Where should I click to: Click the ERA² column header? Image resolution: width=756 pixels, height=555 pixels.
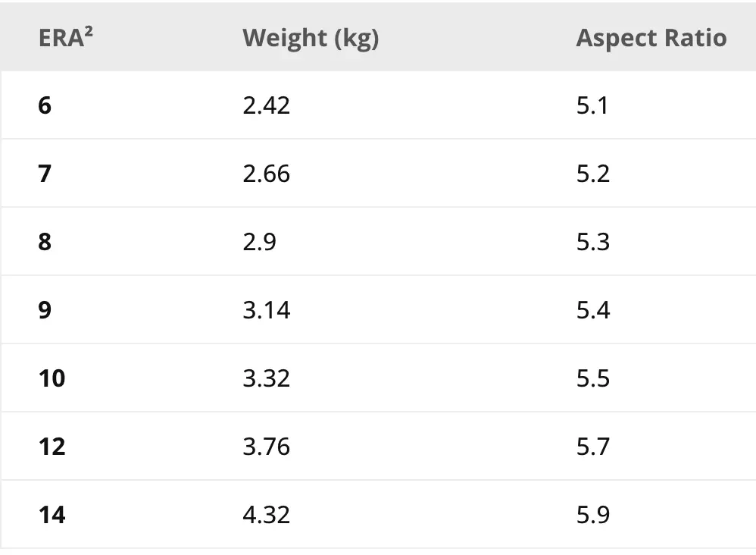(x=66, y=37)
